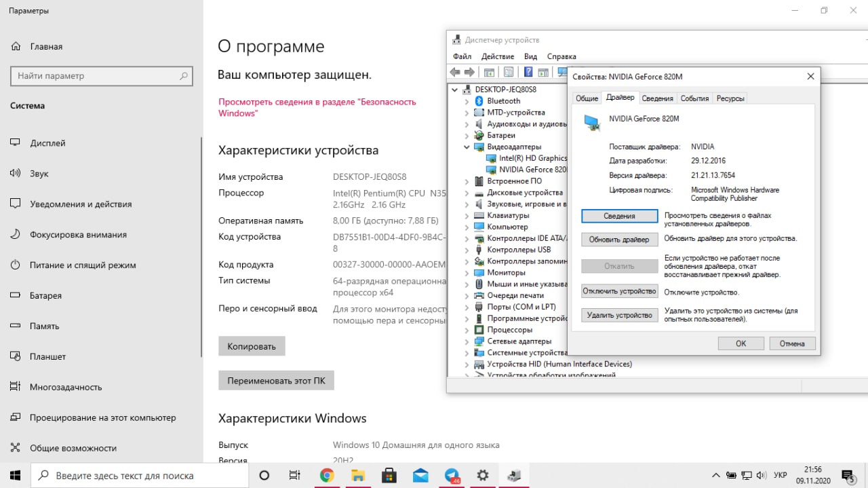Viewport: 868px width, 488px height.
Task: Select the Клавиатуры device category
Action: click(x=507, y=215)
